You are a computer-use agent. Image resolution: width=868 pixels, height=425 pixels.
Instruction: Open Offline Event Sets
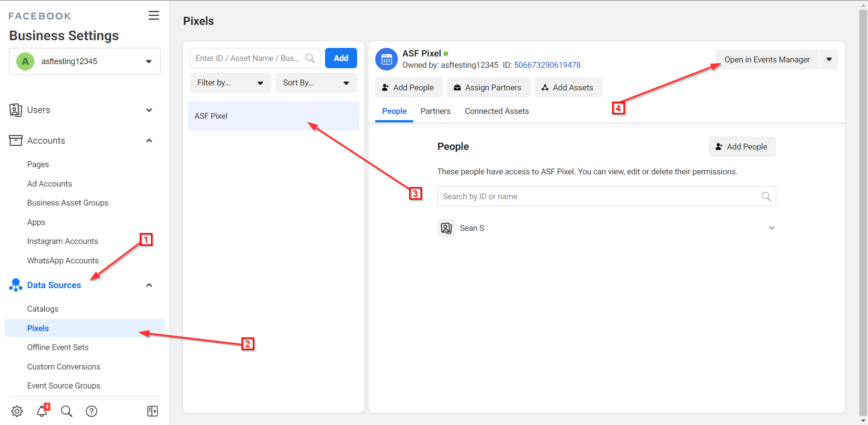pyautogui.click(x=58, y=347)
